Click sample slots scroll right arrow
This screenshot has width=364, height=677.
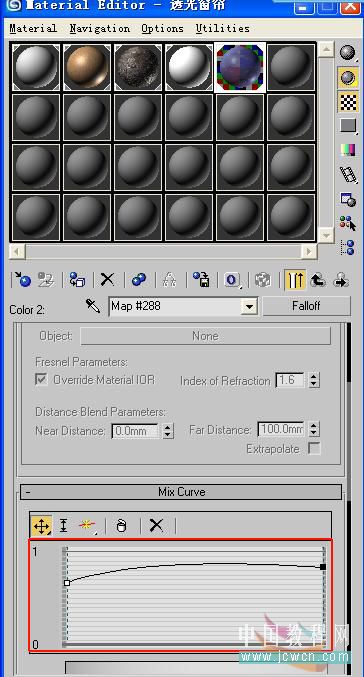tap(309, 251)
